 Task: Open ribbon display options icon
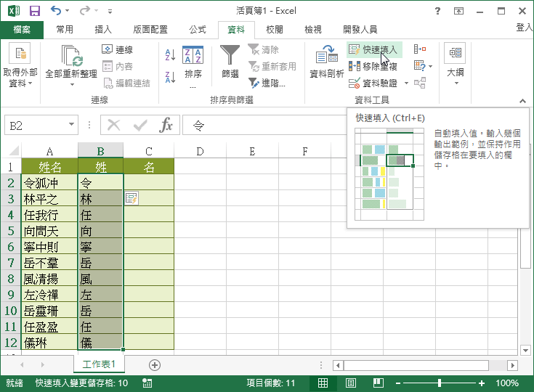[x=458, y=11]
